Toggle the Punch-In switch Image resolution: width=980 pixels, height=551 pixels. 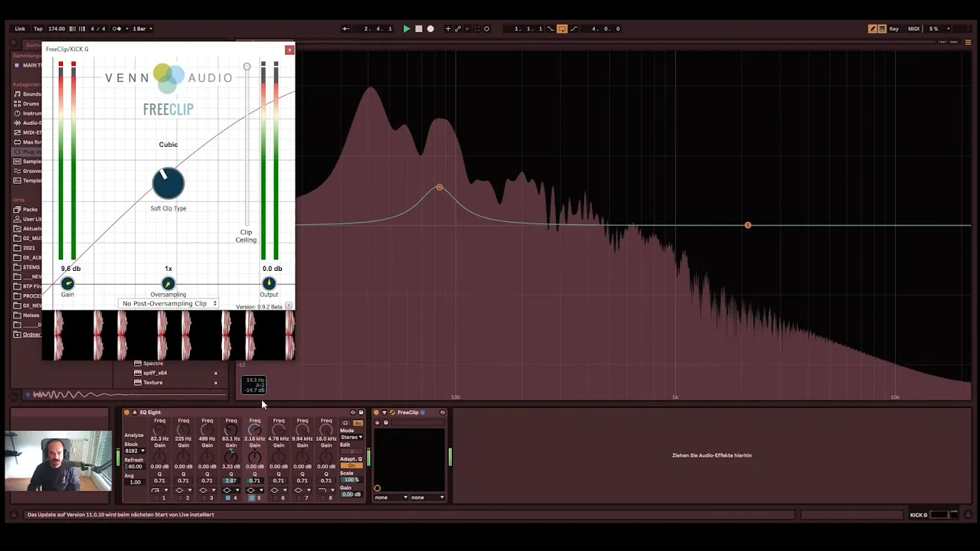coord(550,29)
